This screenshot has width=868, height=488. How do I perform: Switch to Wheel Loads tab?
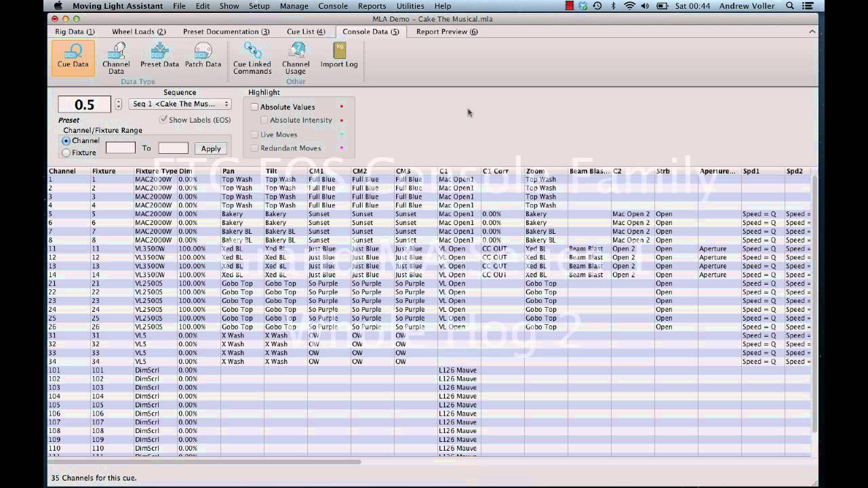point(139,32)
